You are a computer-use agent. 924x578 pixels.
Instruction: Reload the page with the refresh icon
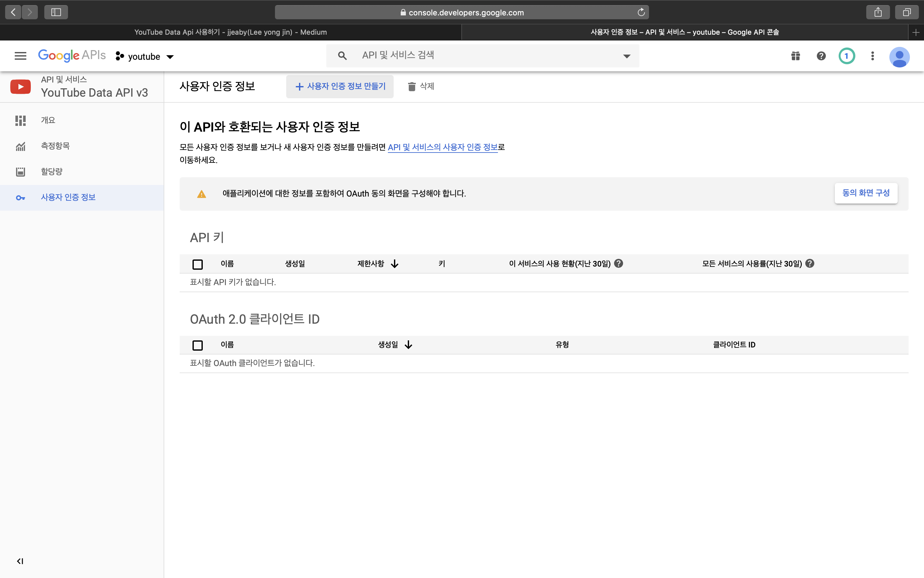[x=641, y=12]
